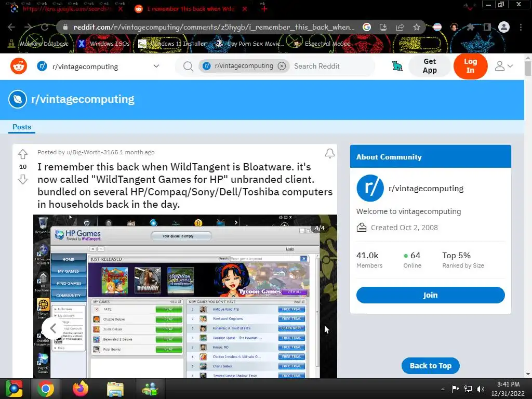The width and height of the screenshot is (532, 399).
Task: Click the taskbar clock showing 3:41 PM
Action: (x=508, y=389)
